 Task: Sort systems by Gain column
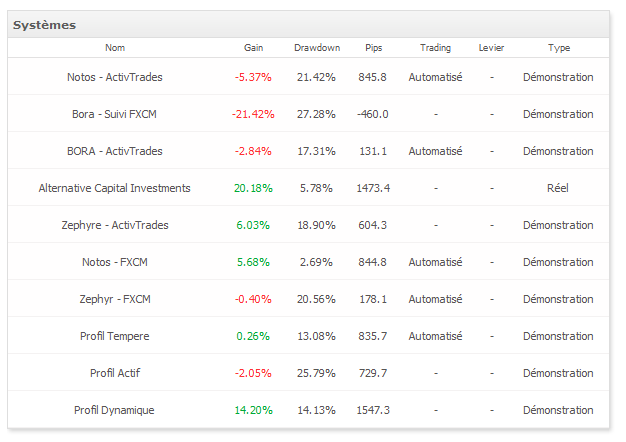coord(253,48)
